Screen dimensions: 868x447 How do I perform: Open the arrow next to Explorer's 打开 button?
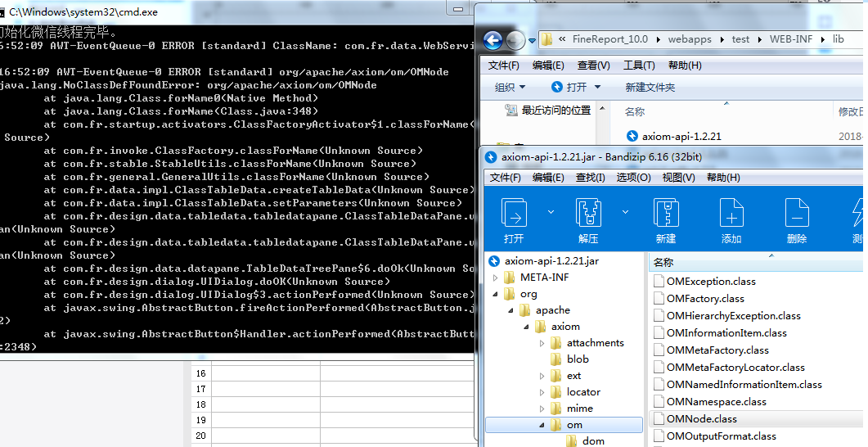pyautogui.click(x=597, y=87)
